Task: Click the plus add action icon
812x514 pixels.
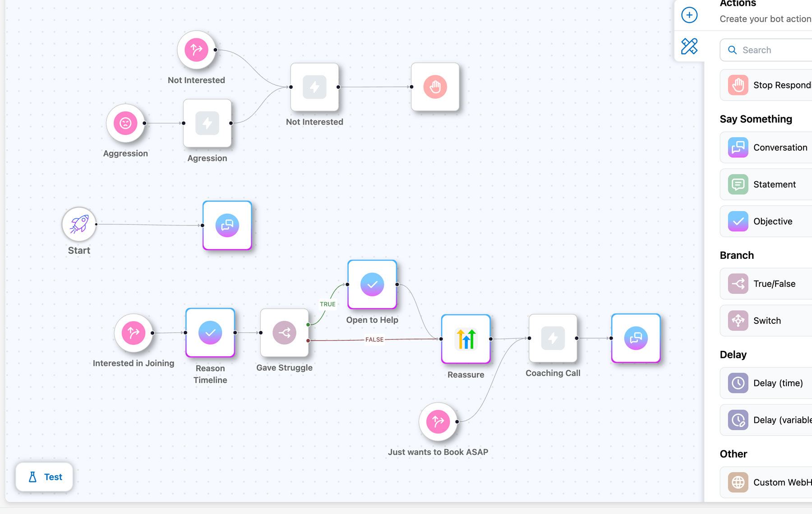Action: (x=689, y=15)
